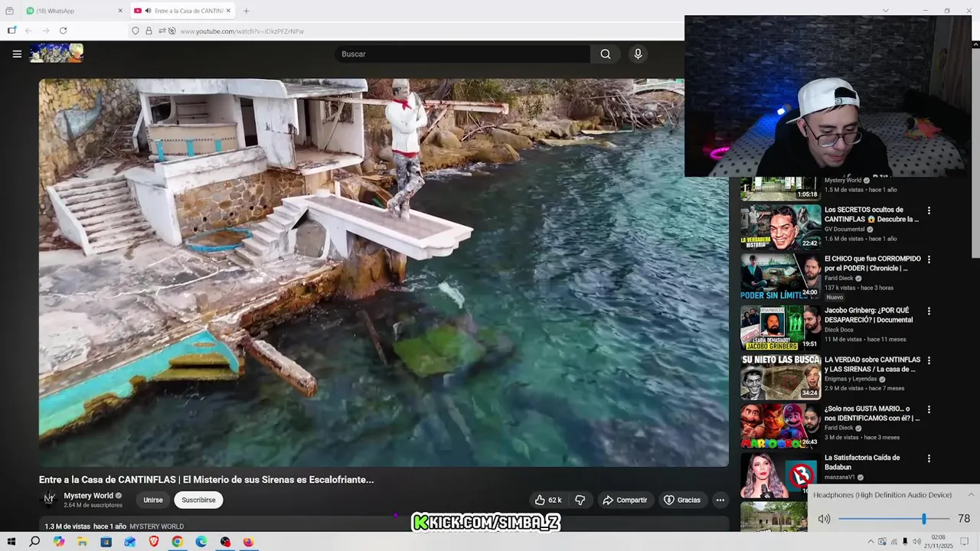Click the shield tracking protection icon
Image resolution: width=980 pixels, height=551 pixels.
pos(136,31)
